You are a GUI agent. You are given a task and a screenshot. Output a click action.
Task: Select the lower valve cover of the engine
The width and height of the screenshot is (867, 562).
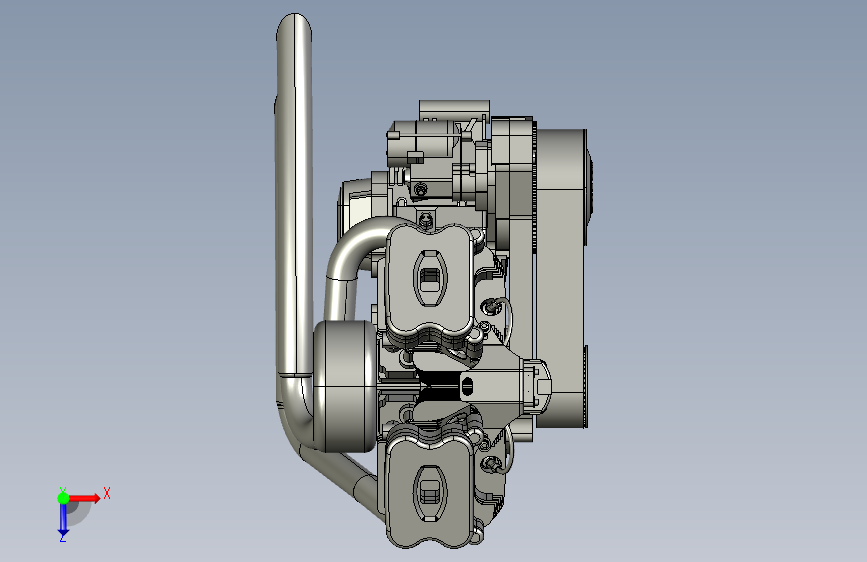pos(429,490)
